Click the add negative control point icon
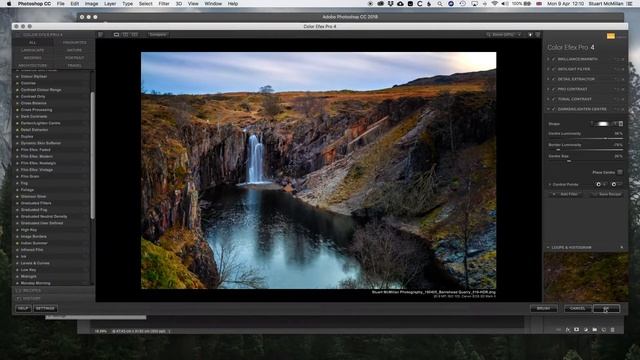640x360 pixels. pos(614,184)
